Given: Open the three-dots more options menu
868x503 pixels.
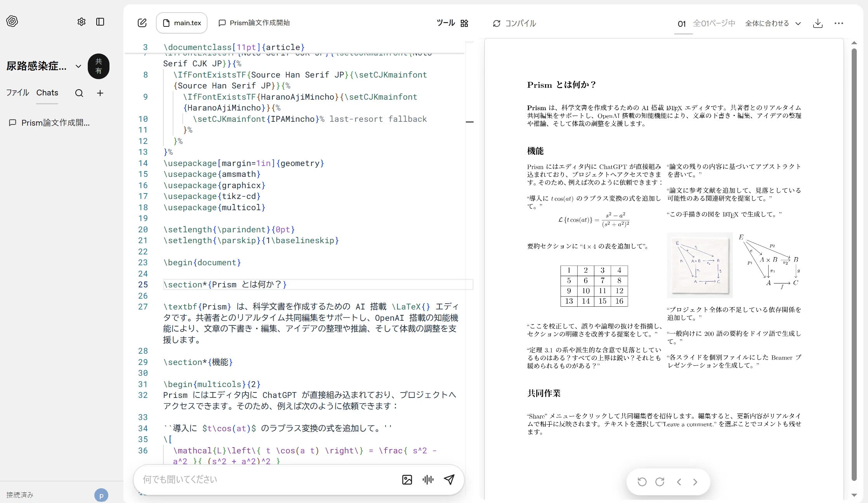Looking at the screenshot, I should coord(839,23).
